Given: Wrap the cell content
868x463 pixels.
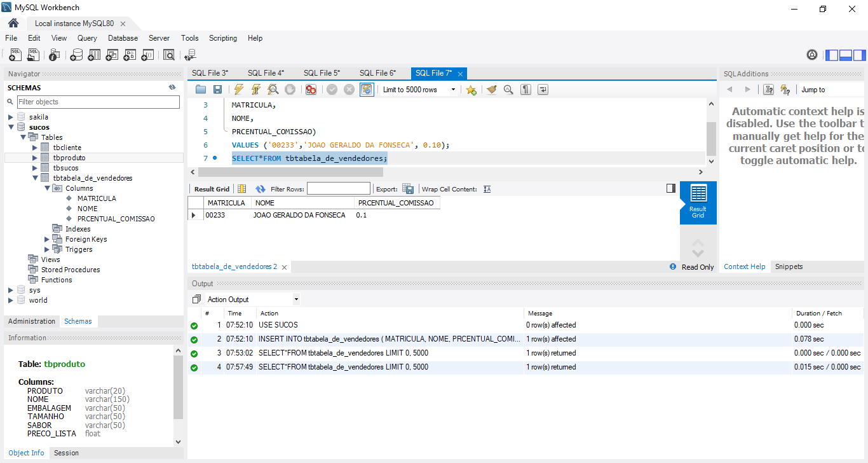Looking at the screenshot, I should [x=487, y=189].
